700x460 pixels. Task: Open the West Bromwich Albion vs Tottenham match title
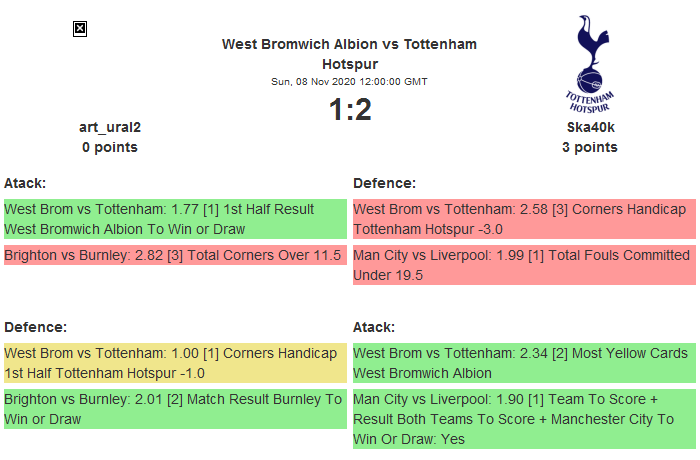click(x=349, y=53)
